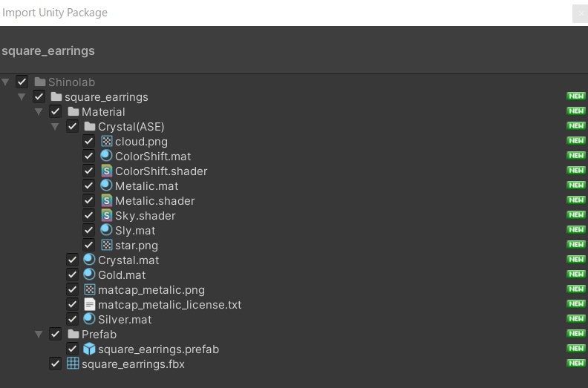Viewport: 588px width, 388px height.
Task: Select the matcap_metalic.png file name
Action: [151, 289]
